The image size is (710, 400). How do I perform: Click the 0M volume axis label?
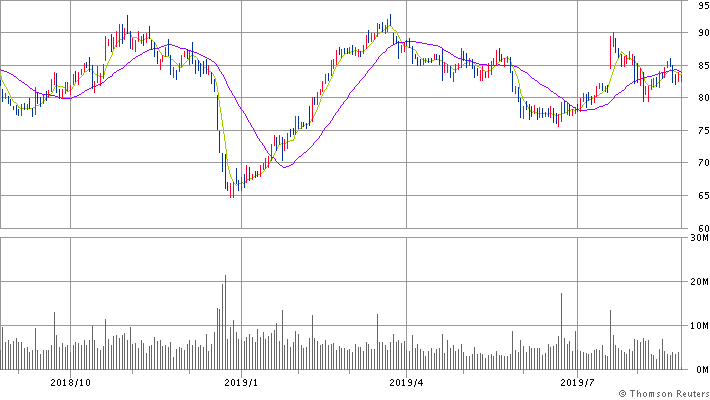pyautogui.click(x=702, y=370)
